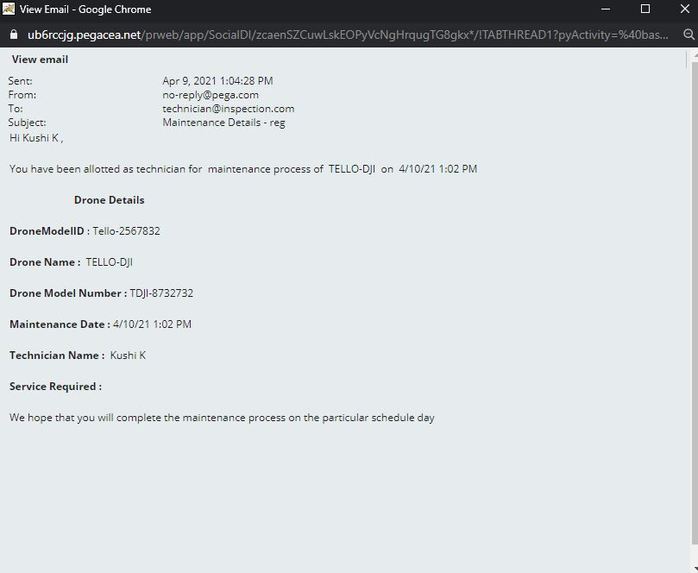Click the "To:" field label
Screen dimensions: 698x573
point(15,109)
